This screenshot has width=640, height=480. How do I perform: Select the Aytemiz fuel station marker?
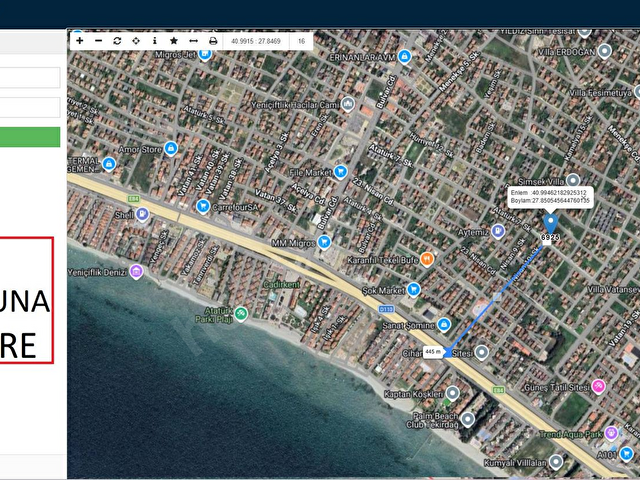coord(498,231)
